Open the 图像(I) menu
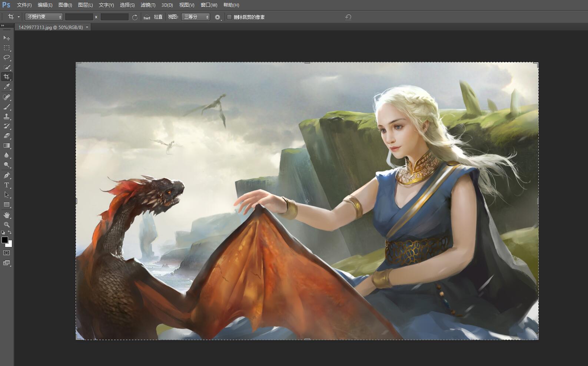The height and width of the screenshot is (366, 588). point(65,5)
